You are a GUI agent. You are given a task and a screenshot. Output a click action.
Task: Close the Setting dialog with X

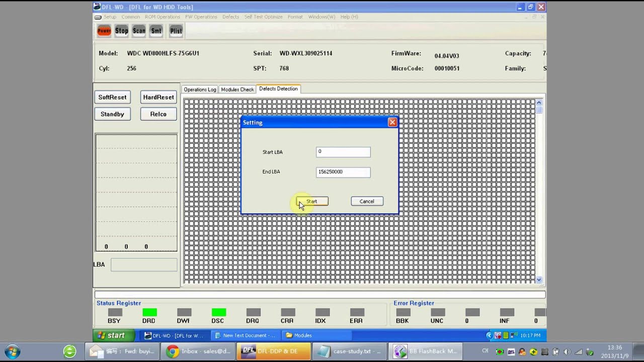392,122
